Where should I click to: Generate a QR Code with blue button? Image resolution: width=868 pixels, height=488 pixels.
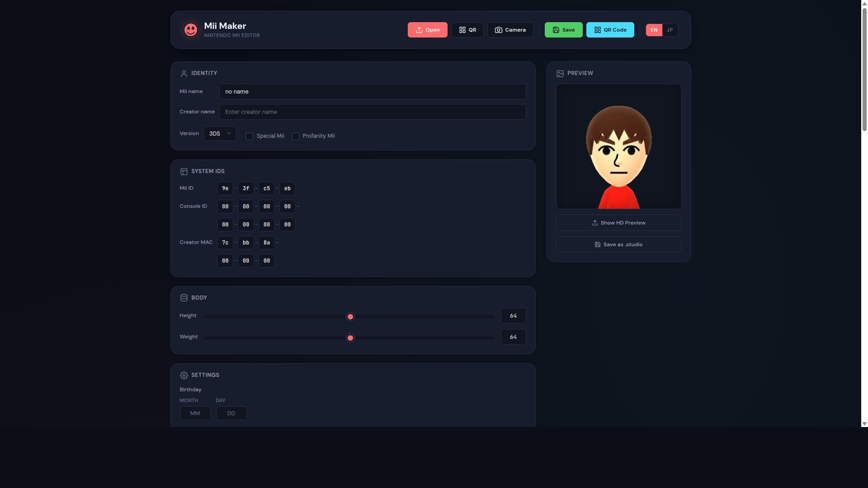pyautogui.click(x=610, y=30)
